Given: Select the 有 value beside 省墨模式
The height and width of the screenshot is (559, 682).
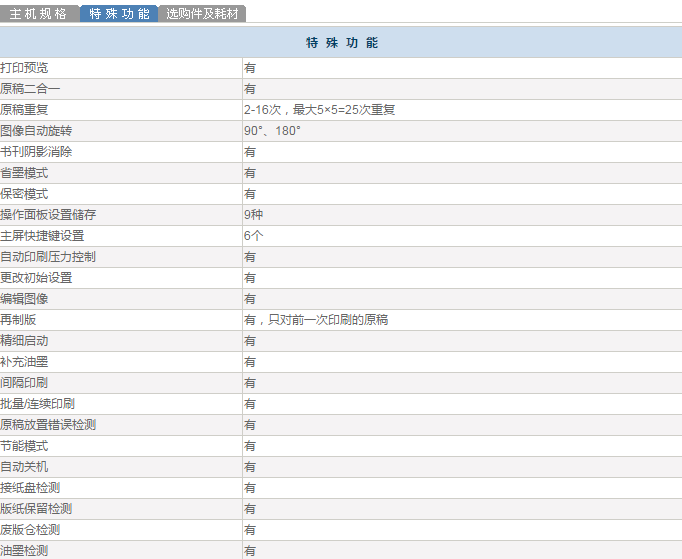Looking at the screenshot, I should 250,173.
